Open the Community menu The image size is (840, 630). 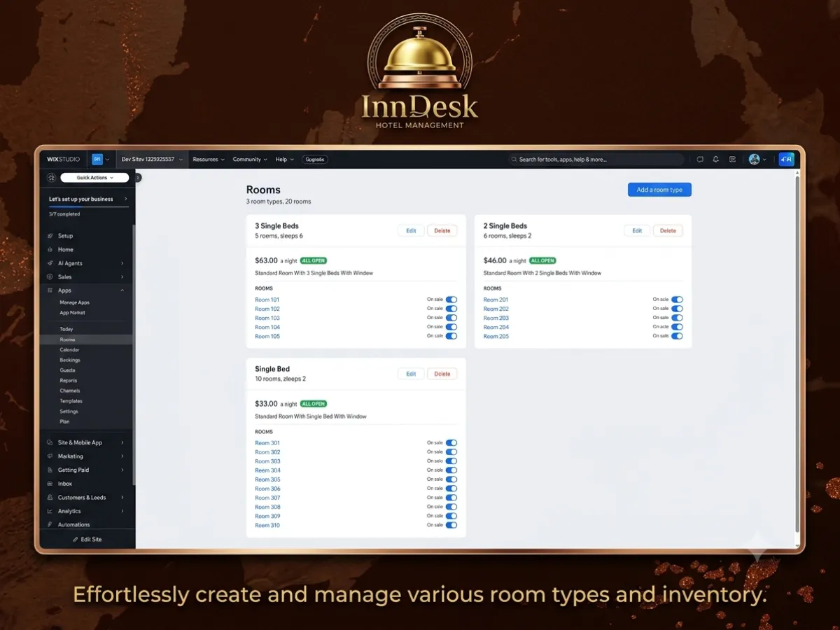click(x=250, y=160)
